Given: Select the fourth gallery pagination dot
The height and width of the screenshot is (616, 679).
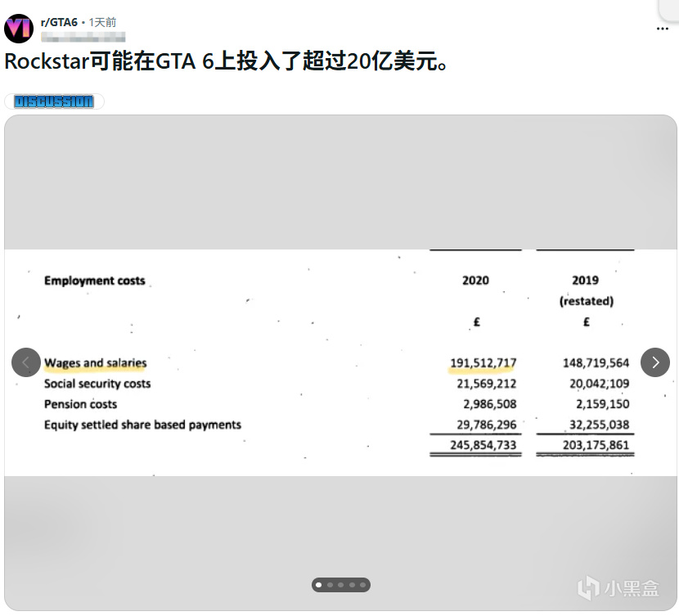Looking at the screenshot, I should point(352,585).
